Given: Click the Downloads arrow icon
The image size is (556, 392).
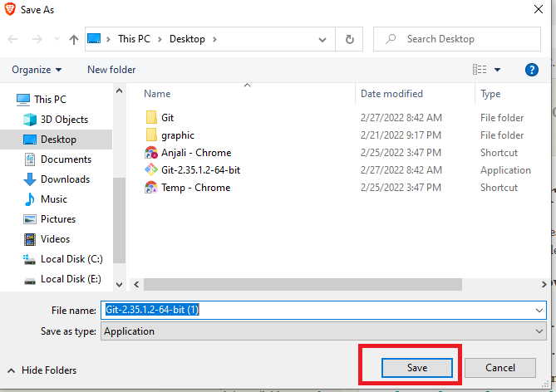Looking at the screenshot, I should tap(30, 179).
